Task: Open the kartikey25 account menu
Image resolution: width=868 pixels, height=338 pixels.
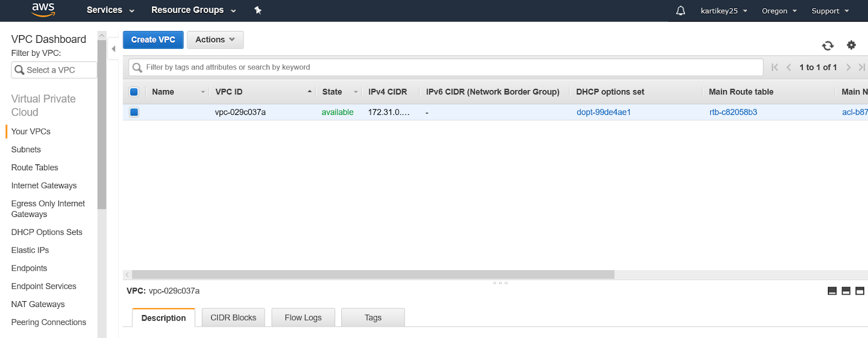Action: 724,11
